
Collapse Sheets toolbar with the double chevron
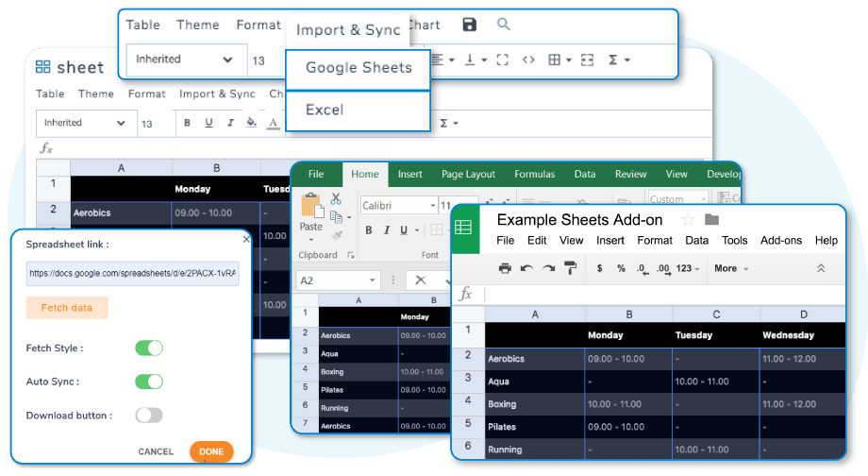pyautogui.click(x=821, y=269)
